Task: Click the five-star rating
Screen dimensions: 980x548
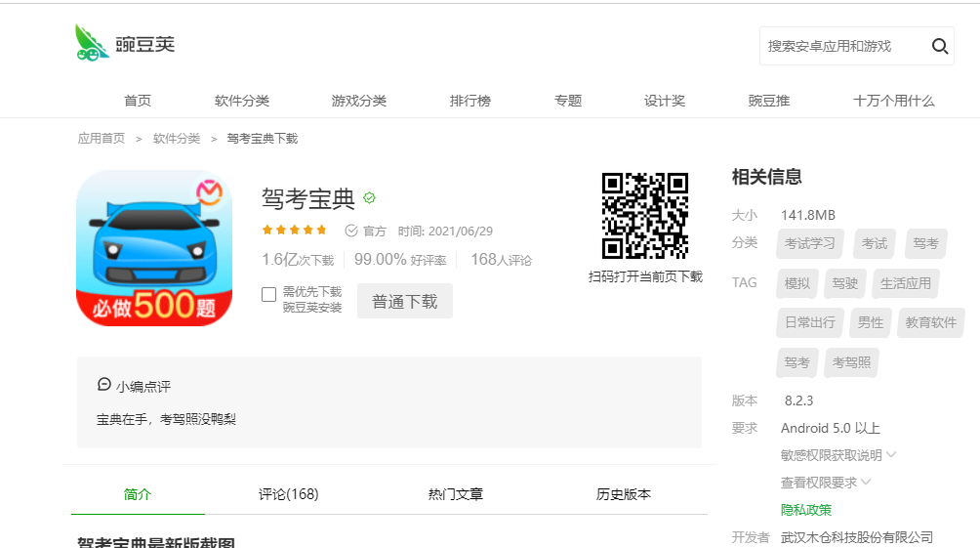Action: [x=295, y=231]
